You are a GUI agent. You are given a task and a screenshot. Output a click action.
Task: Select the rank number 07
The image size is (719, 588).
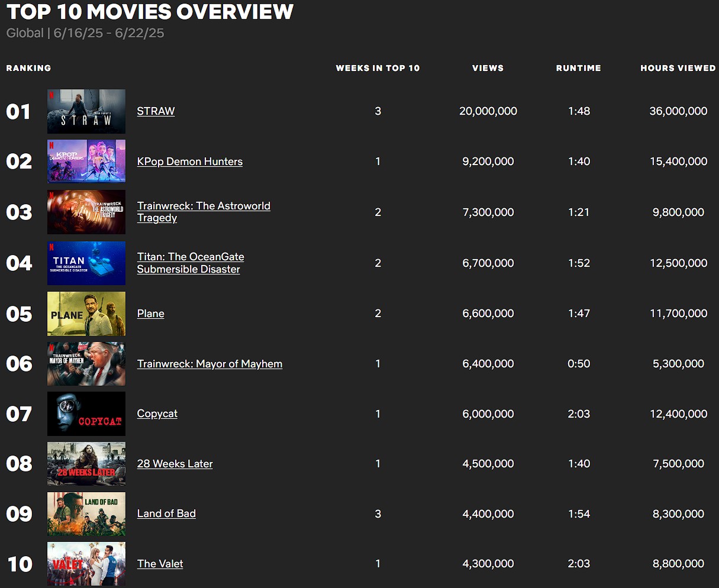pos(19,413)
